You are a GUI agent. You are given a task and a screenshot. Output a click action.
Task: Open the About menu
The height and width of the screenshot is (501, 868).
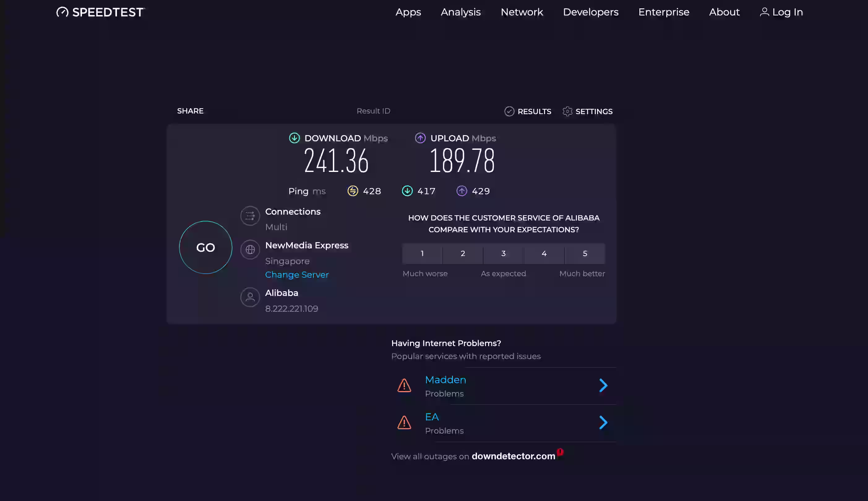coord(724,12)
